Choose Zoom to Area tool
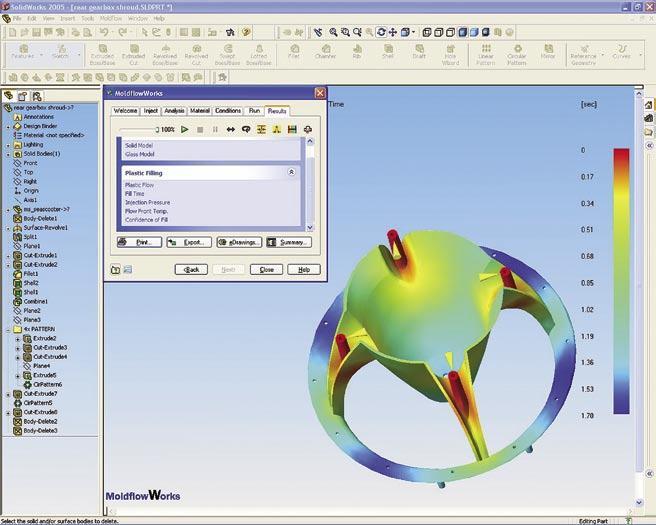656x525 pixels. click(x=345, y=32)
